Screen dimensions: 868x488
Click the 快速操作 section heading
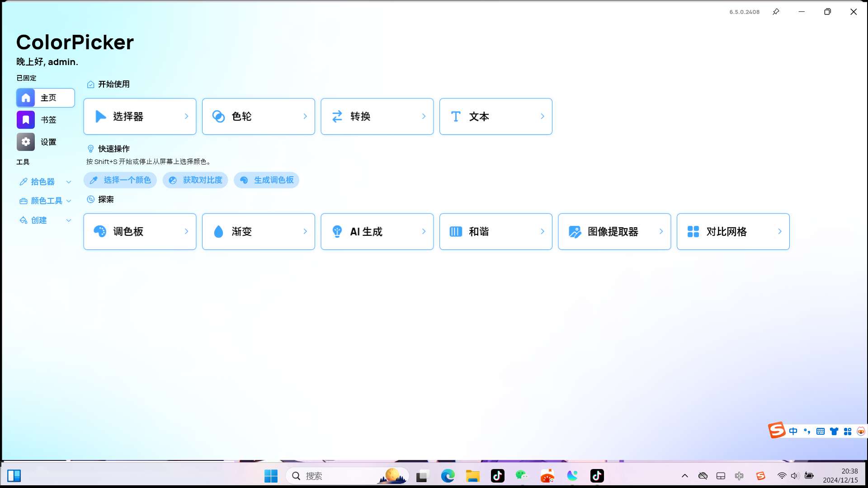114,149
